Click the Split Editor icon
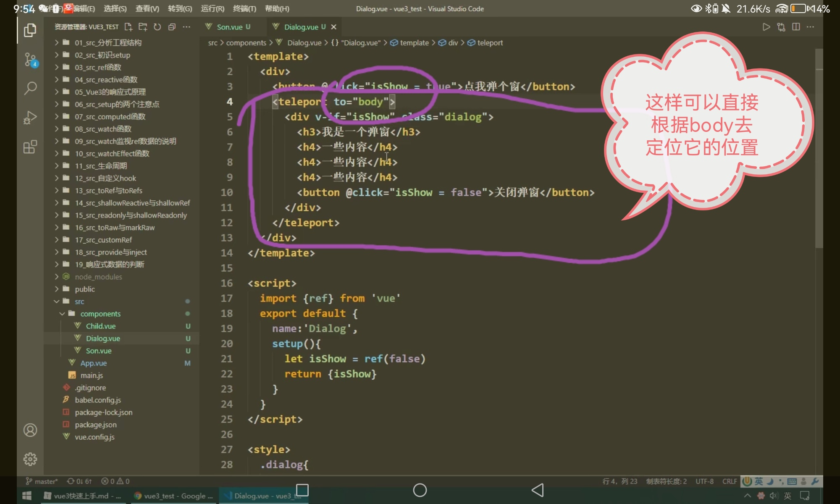Screen dimensions: 840x504 click(796, 27)
